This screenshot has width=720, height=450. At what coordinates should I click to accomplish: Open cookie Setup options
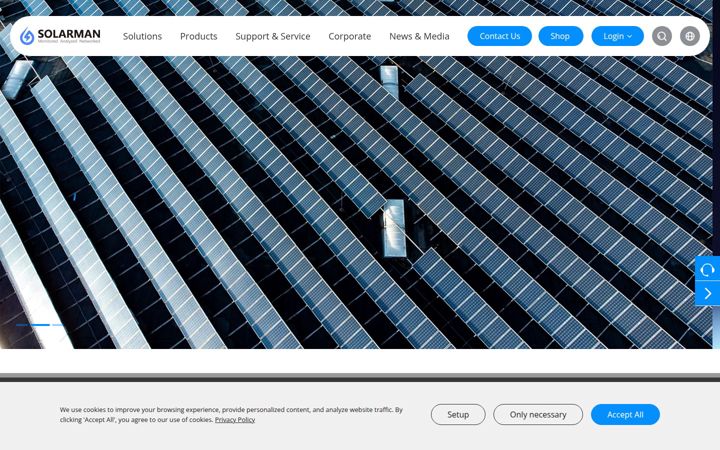[x=458, y=414]
